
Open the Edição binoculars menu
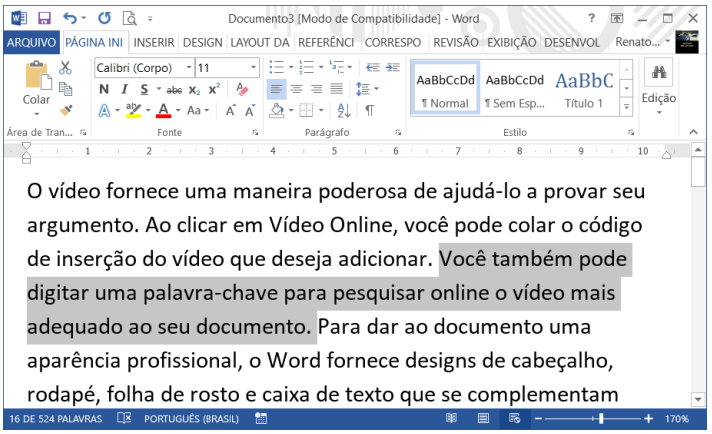coord(659,87)
